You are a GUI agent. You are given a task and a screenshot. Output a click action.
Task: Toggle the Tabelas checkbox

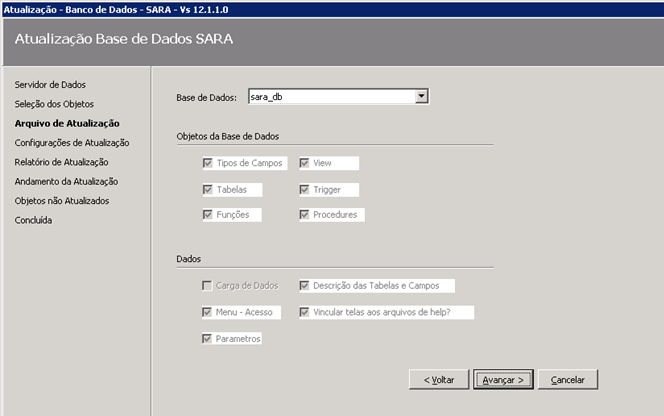click(x=208, y=189)
